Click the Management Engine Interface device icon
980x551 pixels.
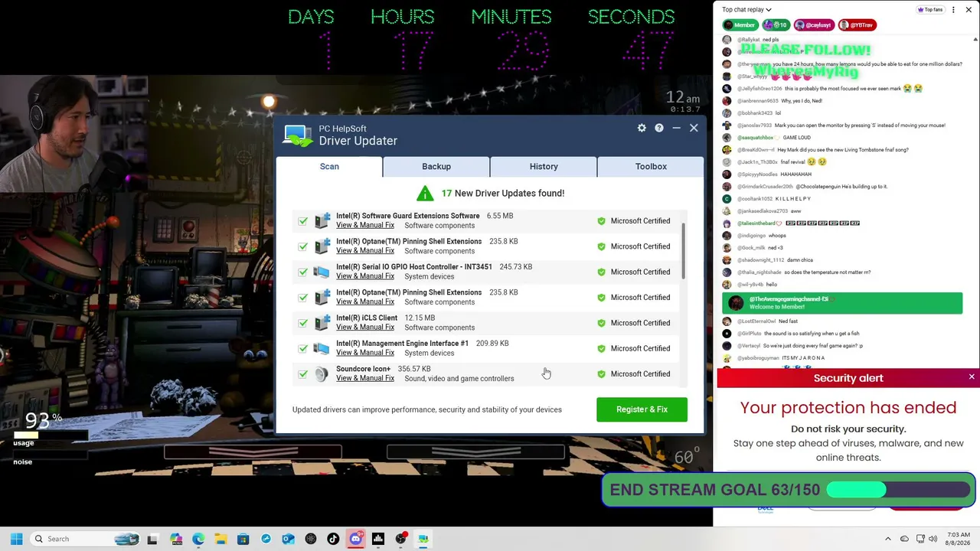[322, 348]
